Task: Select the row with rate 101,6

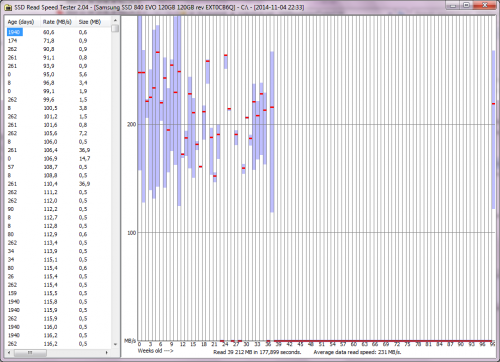Action: click(58, 125)
